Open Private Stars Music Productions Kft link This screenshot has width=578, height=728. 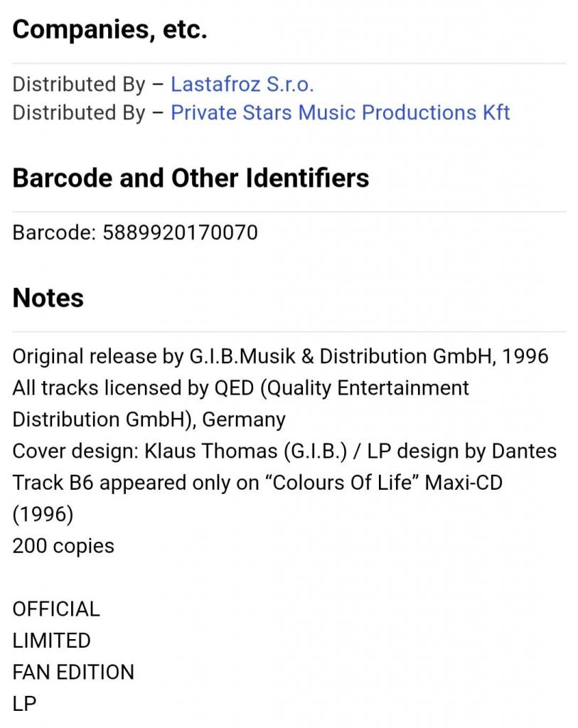pos(340,113)
